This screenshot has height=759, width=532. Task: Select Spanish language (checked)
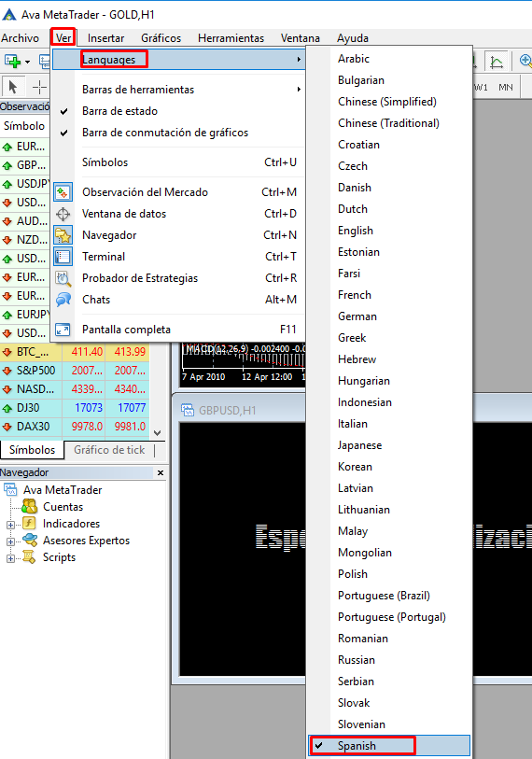point(389,745)
